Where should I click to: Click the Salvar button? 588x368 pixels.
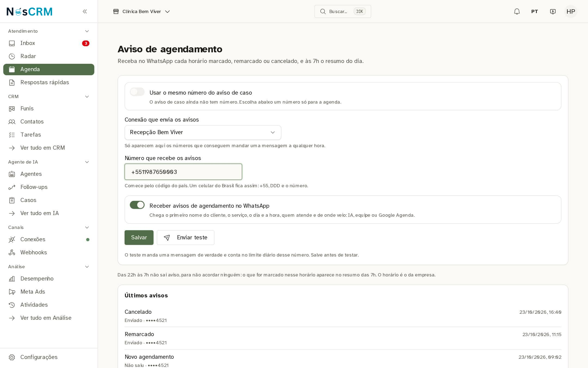[139, 237]
